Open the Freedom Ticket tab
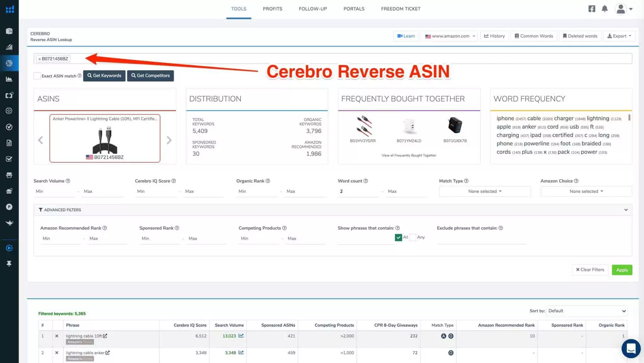The image size is (644, 363). (x=401, y=9)
